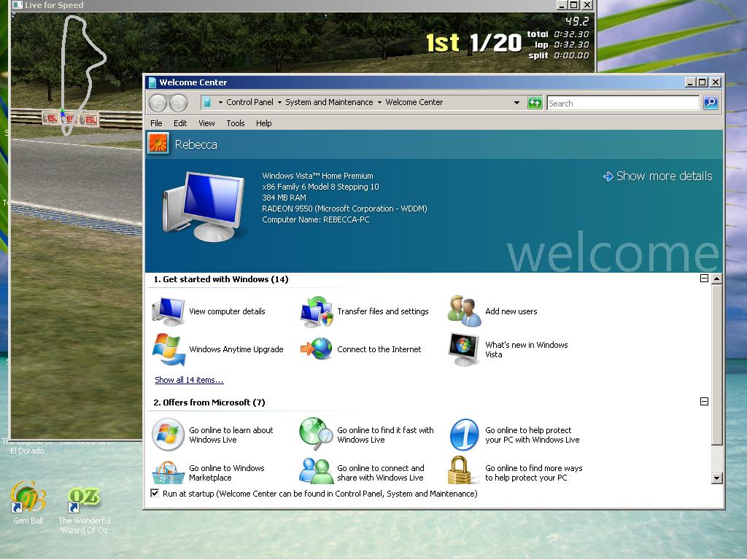The image size is (747, 560).
Task: Click the Add new users icon
Action: click(465, 311)
